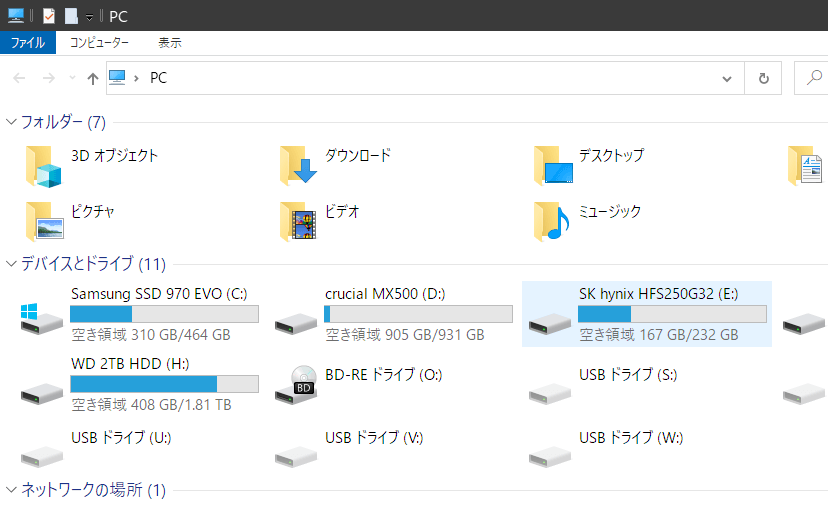Open the ファイル tab
The width and height of the screenshot is (828, 510).
pos(28,42)
